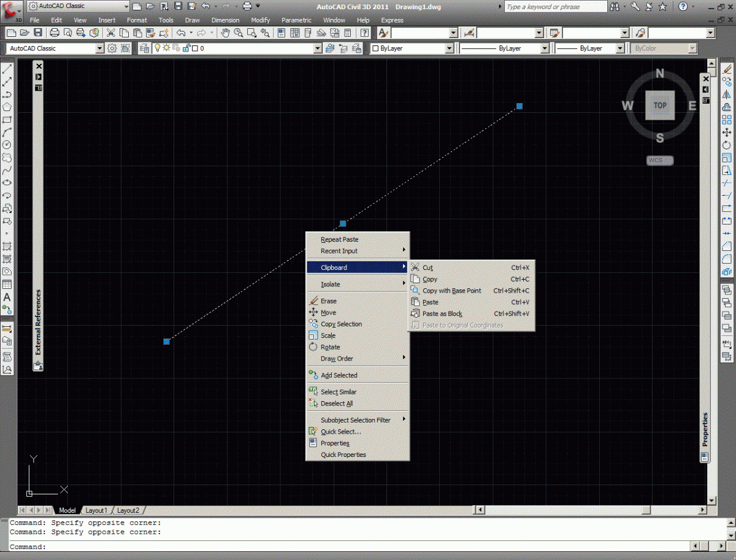Click the horizontal scrollbar thumb

[x=645, y=510]
